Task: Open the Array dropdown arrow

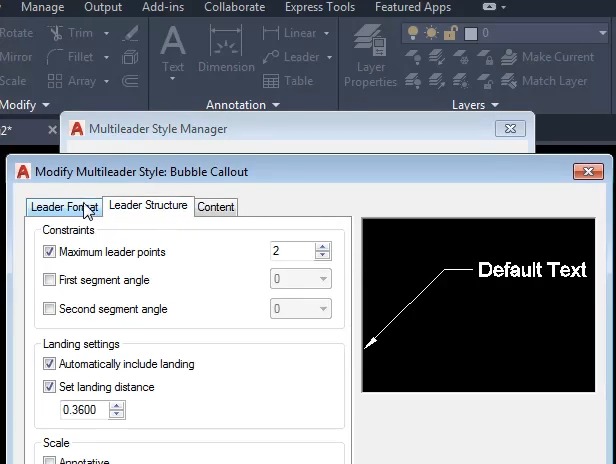Action: click(x=106, y=81)
